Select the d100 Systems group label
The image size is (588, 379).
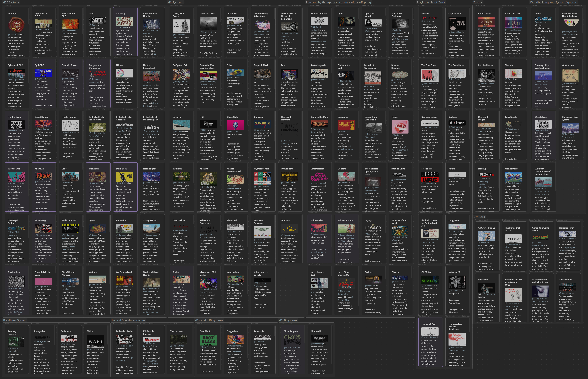tap(288, 320)
